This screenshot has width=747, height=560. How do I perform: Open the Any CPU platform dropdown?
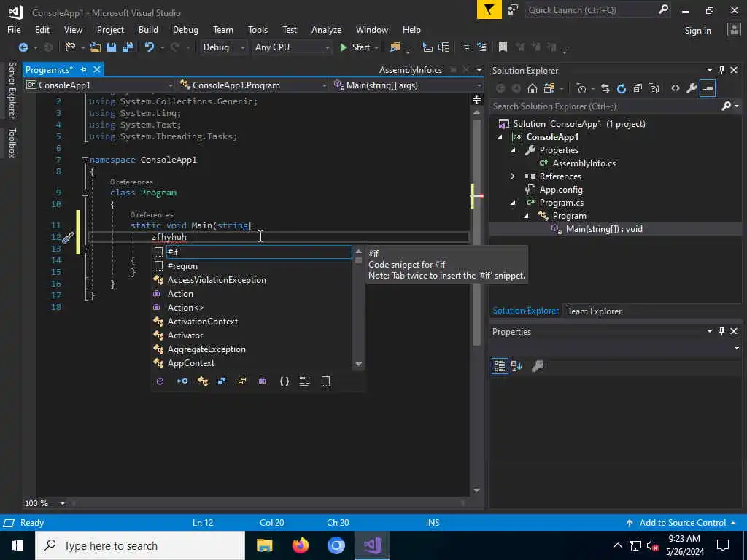328,47
